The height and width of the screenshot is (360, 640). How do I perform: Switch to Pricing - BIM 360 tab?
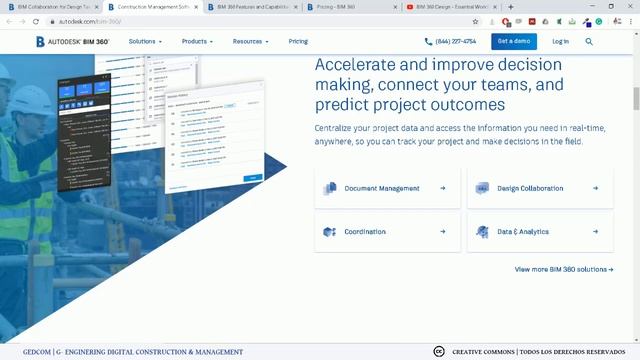point(353,7)
